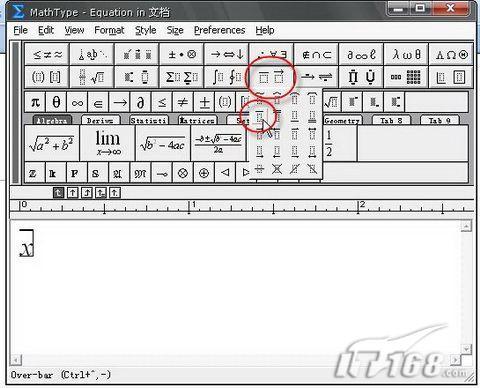Select the over double-headed arrow template
This screenshot has height=388, width=480.
(x=312, y=134)
